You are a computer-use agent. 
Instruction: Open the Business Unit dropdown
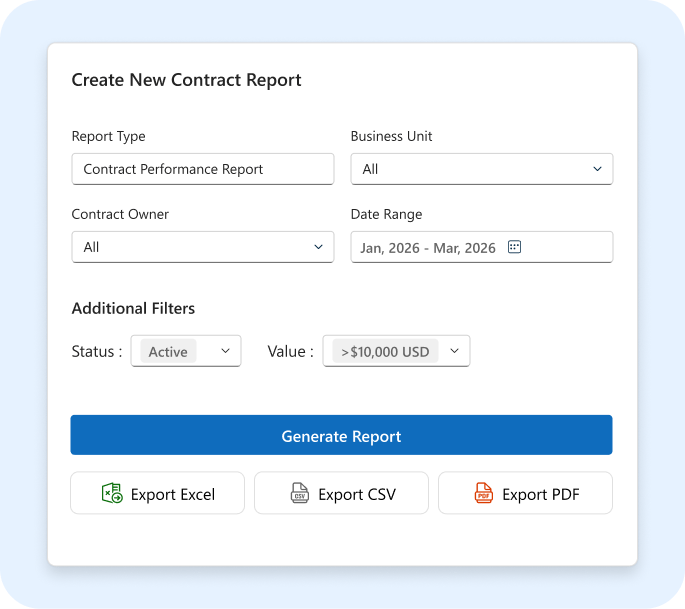(x=482, y=169)
